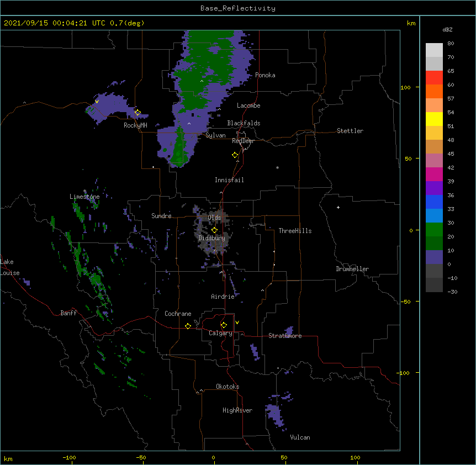Click the purple-blue 10 dBZ legend color
Screen dimensions: 476x465
[x=434, y=257]
